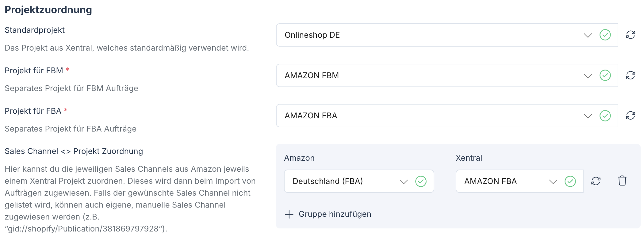Click refresh icon beside AMAZON FBM field

631,75
